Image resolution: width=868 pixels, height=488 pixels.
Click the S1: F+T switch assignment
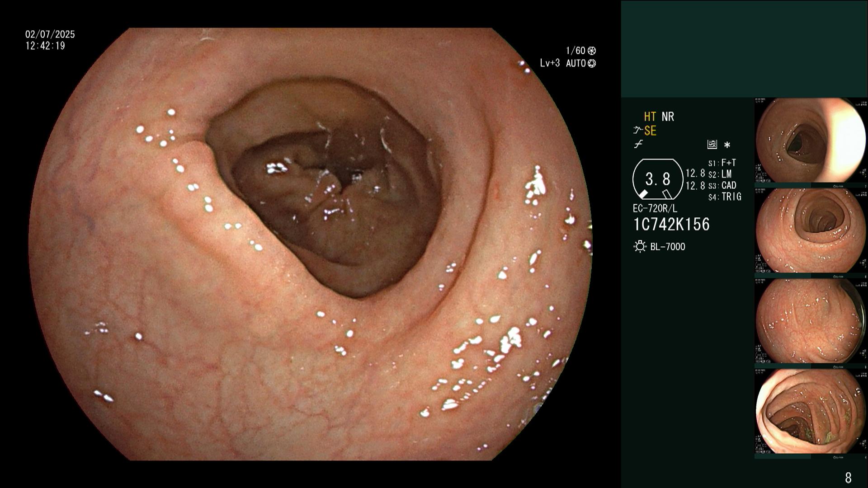click(722, 163)
